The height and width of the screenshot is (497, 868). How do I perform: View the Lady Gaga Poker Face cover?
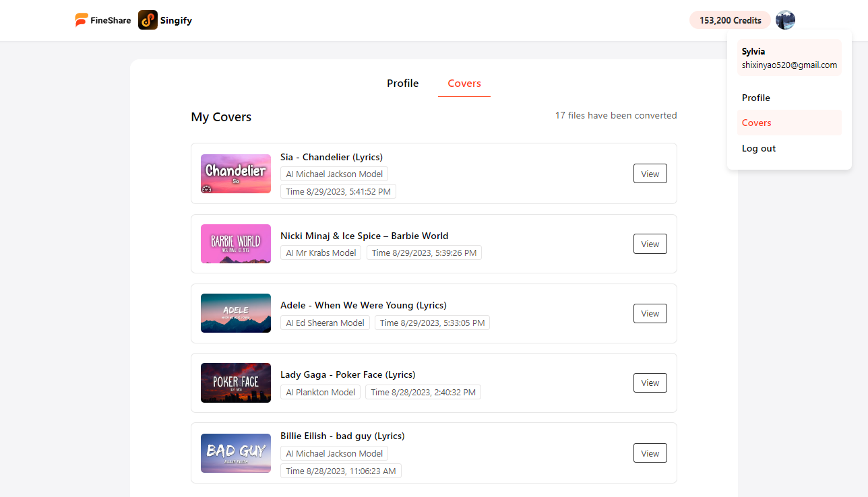click(x=650, y=383)
